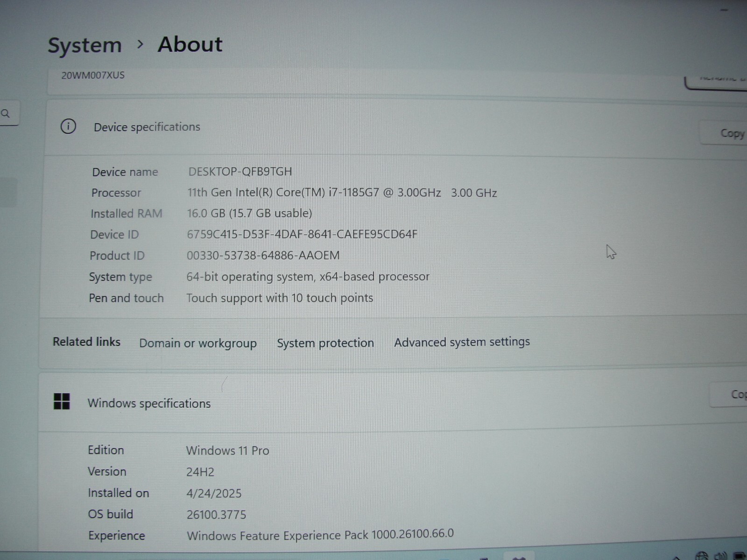
Task: Select model number 20WM007XUS text
Action: pos(93,75)
